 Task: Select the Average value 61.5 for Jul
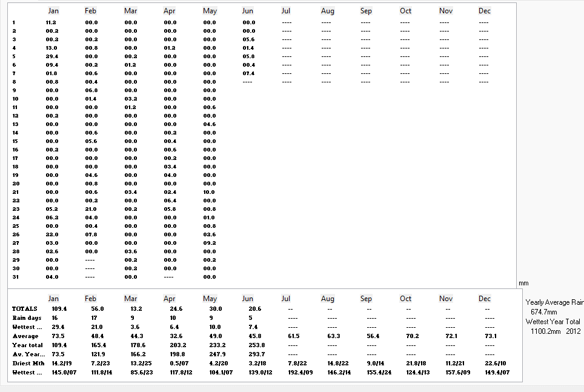click(x=294, y=336)
